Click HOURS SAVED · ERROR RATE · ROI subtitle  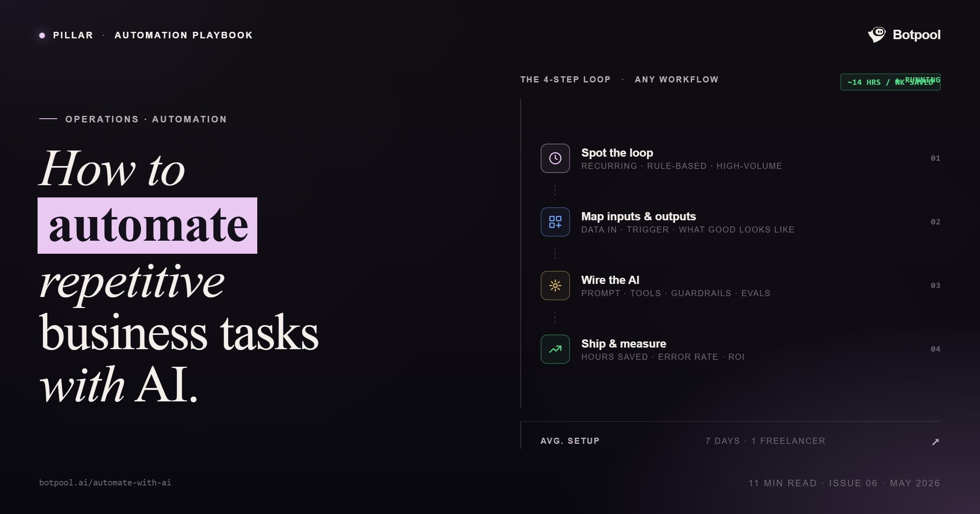click(x=663, y=357)
